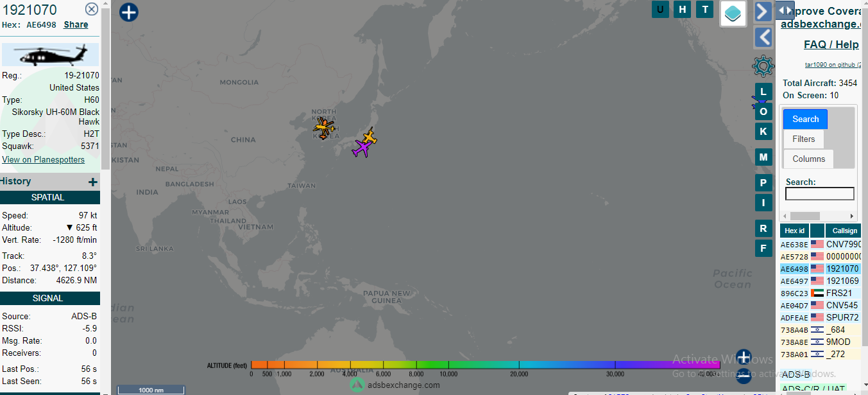The width and height of the screenshot is (868, 395).
Task: Select table row AE6498 1921070
Action: (x=821, y=268)
